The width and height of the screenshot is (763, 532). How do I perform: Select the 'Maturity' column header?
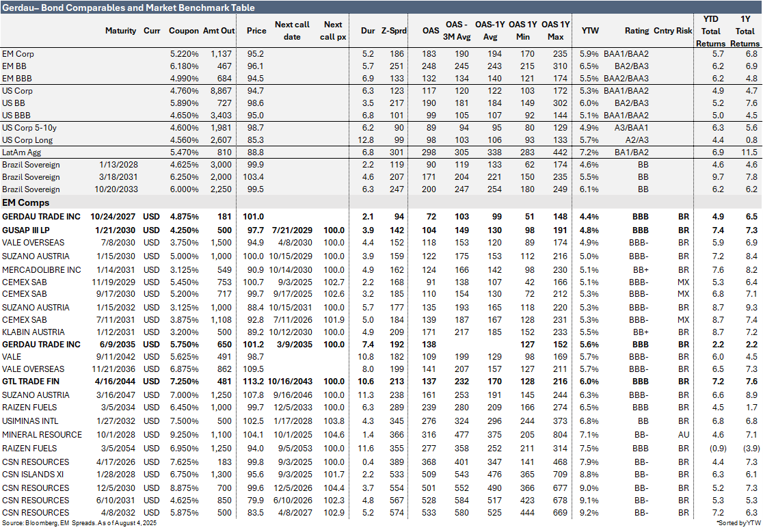[121, 31]
